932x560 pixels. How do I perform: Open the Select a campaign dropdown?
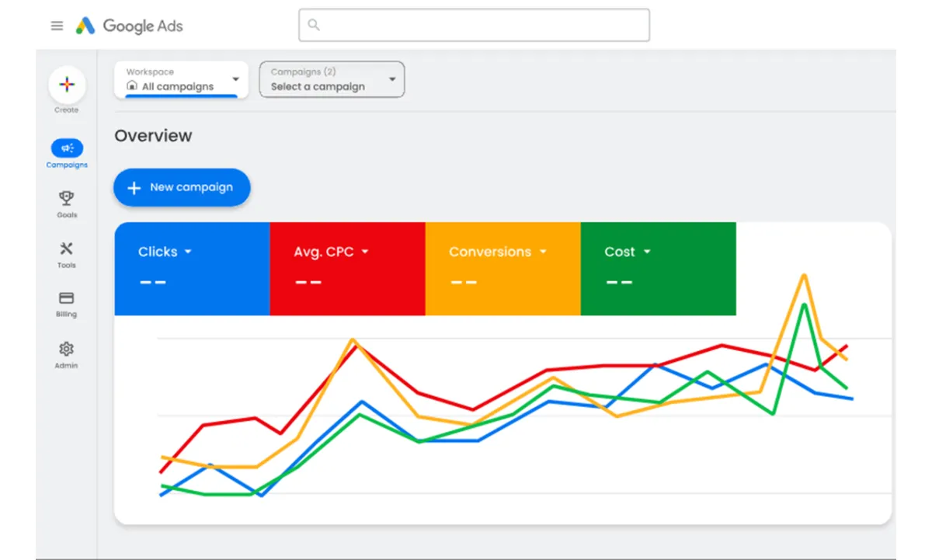(332, 79)
